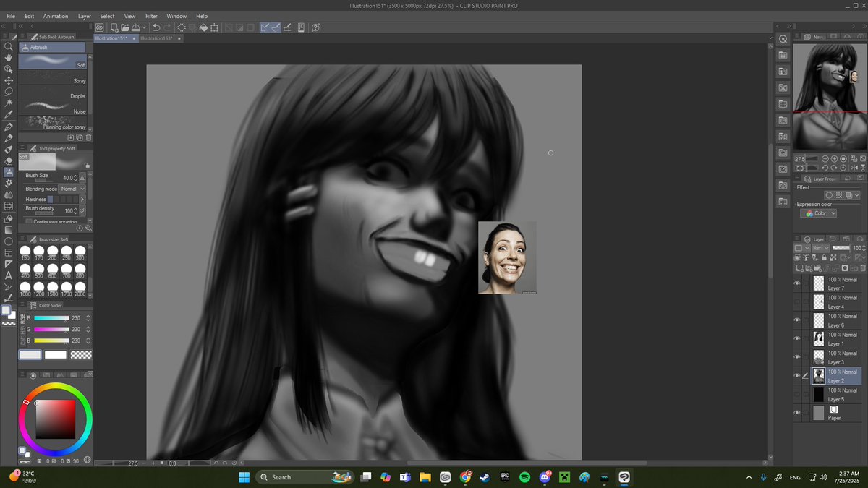Open Expression color dropdown
The width and height of the screenshot is (868, 488).
821,213
